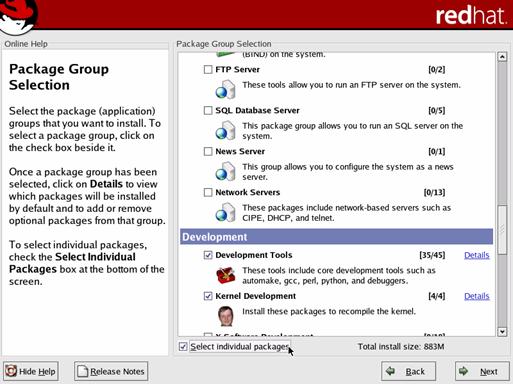
Task: Click the Kernel Development face icon
Action: click(x=226, y=316)
